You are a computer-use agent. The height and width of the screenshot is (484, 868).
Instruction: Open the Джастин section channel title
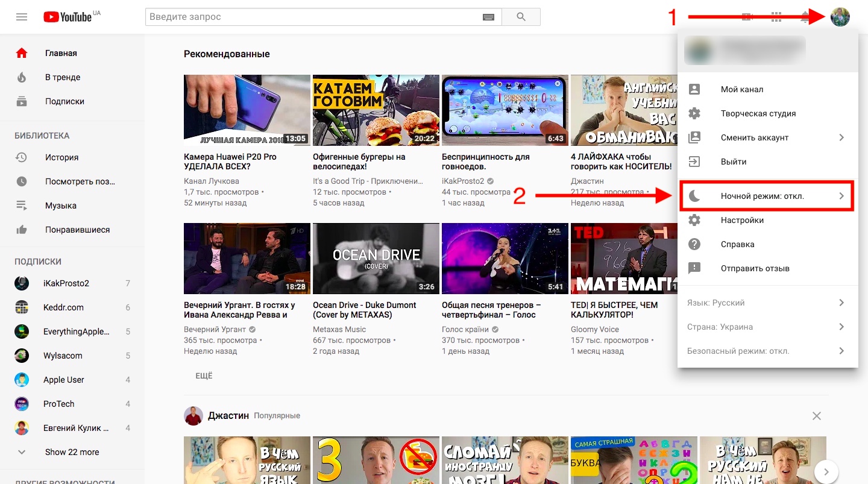(228, 415)
